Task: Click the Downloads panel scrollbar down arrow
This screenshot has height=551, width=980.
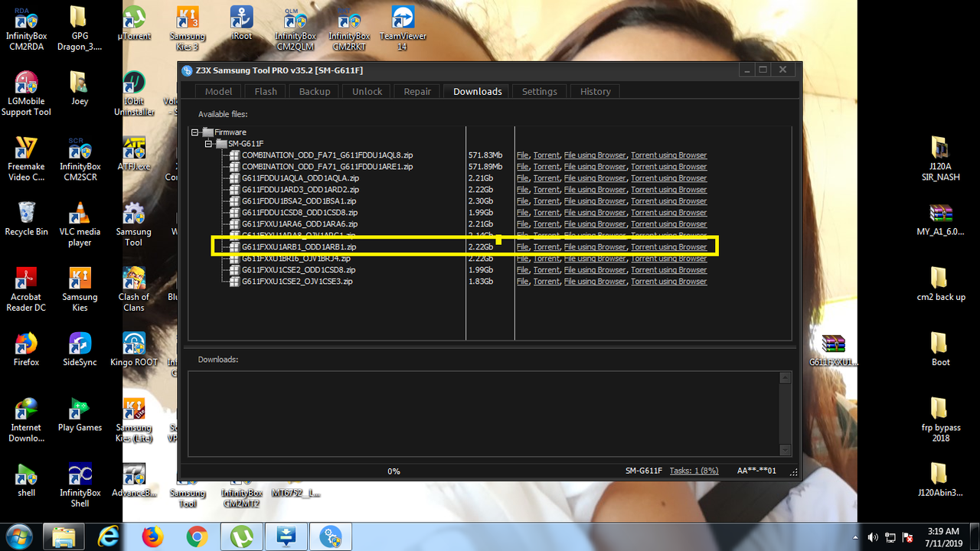Action: click(x=785, y=451)
